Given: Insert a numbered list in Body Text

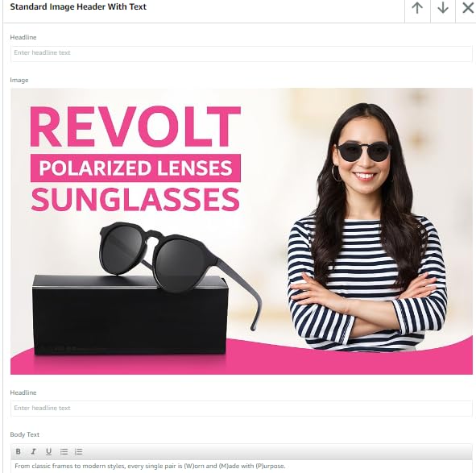Looking at the screenshot, I should (x=79, y=451).
